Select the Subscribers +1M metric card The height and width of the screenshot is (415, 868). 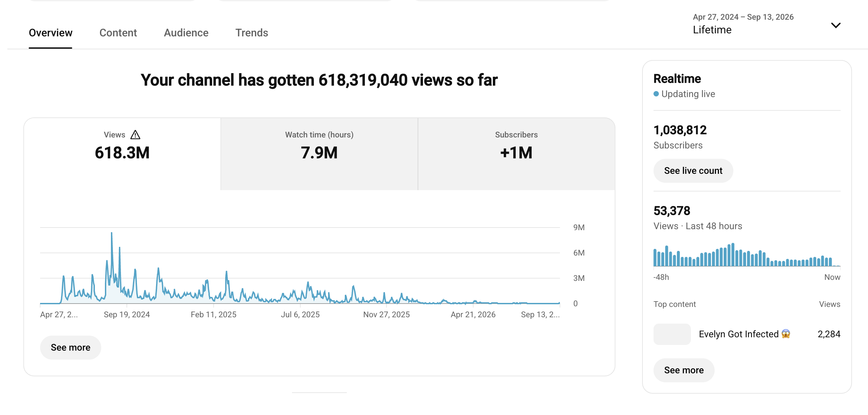tap(516, 154)
